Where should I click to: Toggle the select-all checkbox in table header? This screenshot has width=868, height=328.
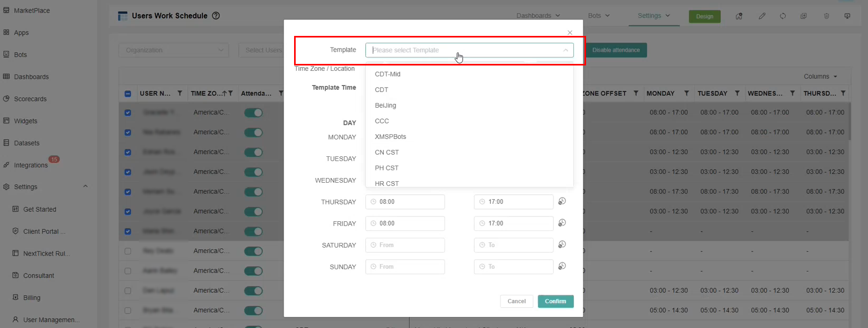128,94
